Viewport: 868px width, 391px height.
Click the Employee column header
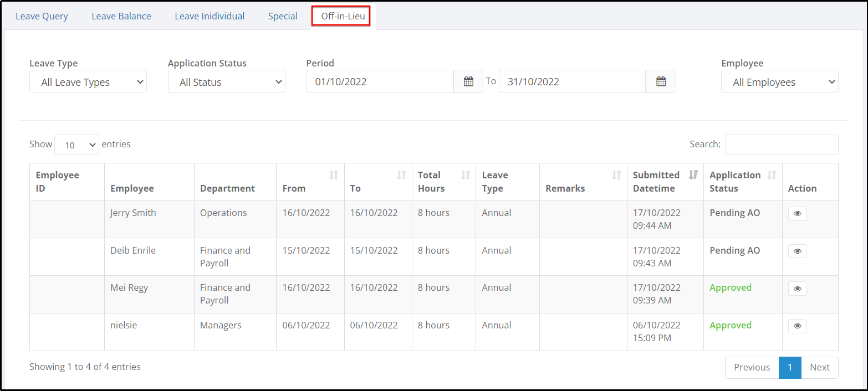(149, 182)
